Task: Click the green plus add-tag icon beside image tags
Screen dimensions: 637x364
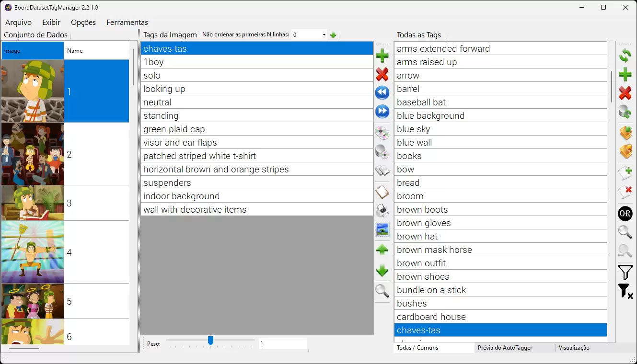Action: [382, 56]
